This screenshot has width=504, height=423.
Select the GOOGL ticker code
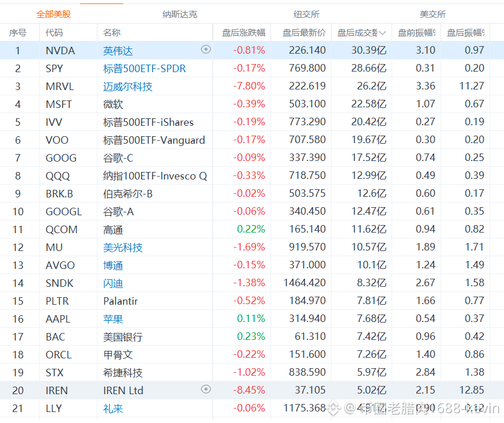pyautogui.click(x=63, y=212)
